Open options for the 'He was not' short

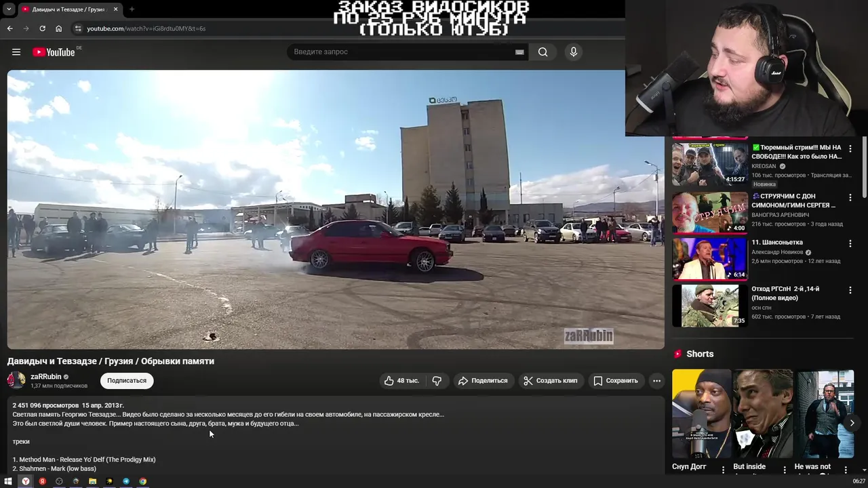846,469
